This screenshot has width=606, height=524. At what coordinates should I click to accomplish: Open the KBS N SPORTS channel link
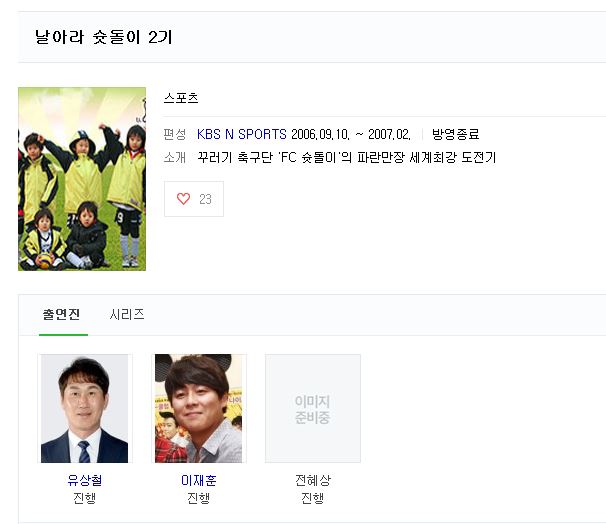point(242,134)
